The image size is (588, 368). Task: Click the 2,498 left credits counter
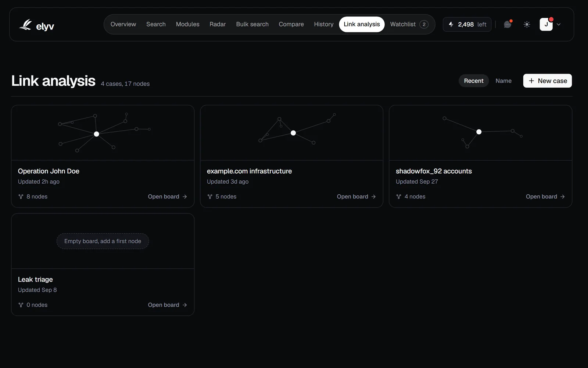pos(467,24)
